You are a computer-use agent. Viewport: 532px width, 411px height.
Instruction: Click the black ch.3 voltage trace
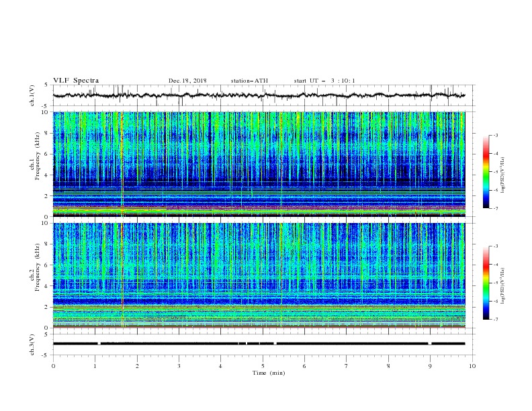tap(259, 344)
